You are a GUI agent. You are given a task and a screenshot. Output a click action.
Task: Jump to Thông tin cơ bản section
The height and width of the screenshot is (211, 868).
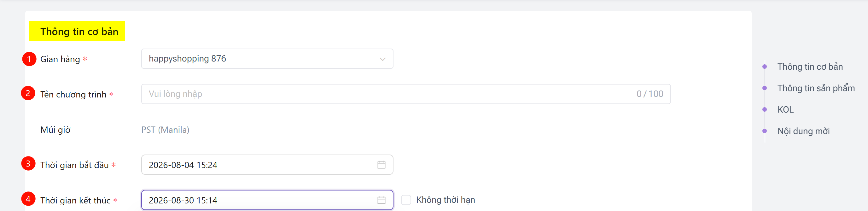point(810,67)
